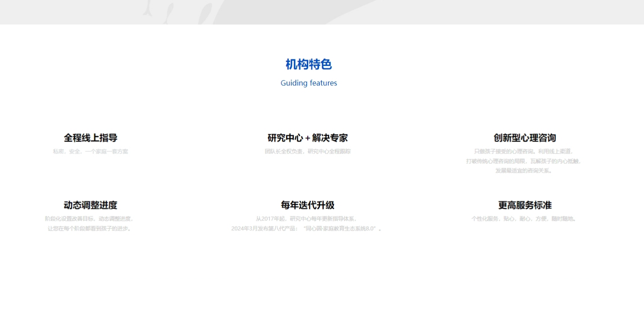Click the 发展最适宜的咨询关系 text line
This screenshot has width=644, height=312.
(523, 171)
